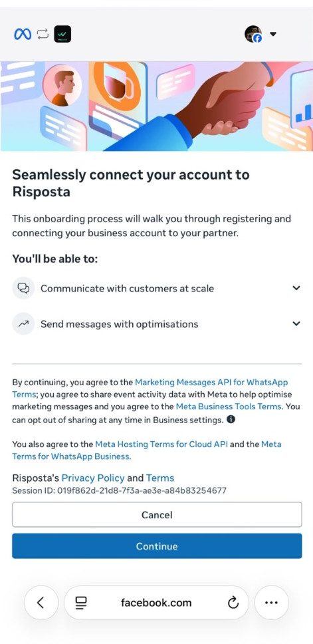
Task: Expand Send messages with optimisations chevron
Action: pos(296,323)
